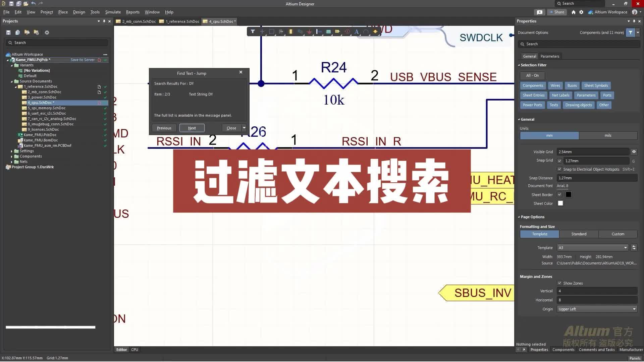644x362 pixels.
Task: Click the Previous button in Find Text dialog
Action: tap(164, 128)
